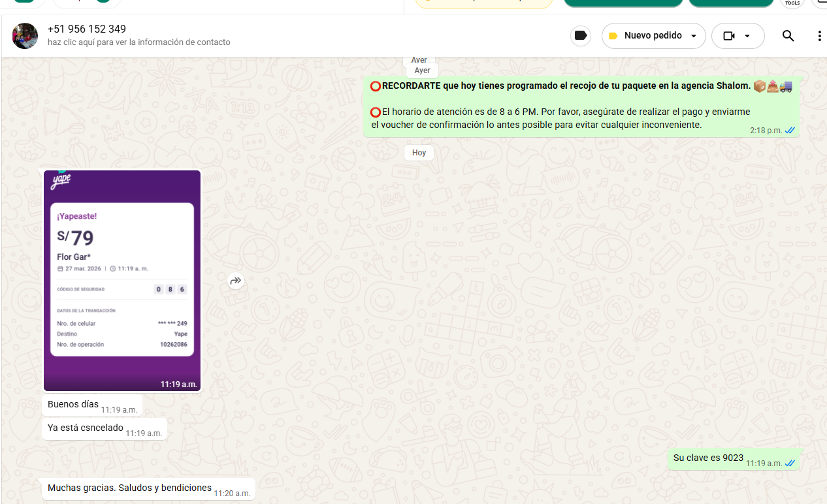Click the 'Ayer' date separator
The height and width of the screenshot is (504, 827).
(422, 71)
